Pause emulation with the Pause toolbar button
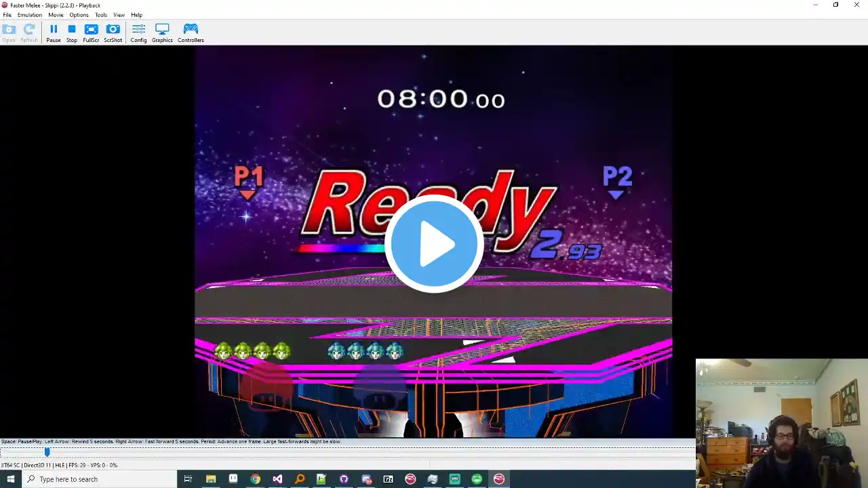 53,33
